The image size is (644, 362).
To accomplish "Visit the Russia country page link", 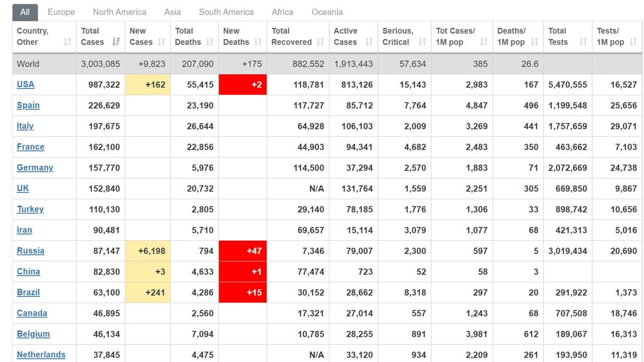I will click(31, 251).
